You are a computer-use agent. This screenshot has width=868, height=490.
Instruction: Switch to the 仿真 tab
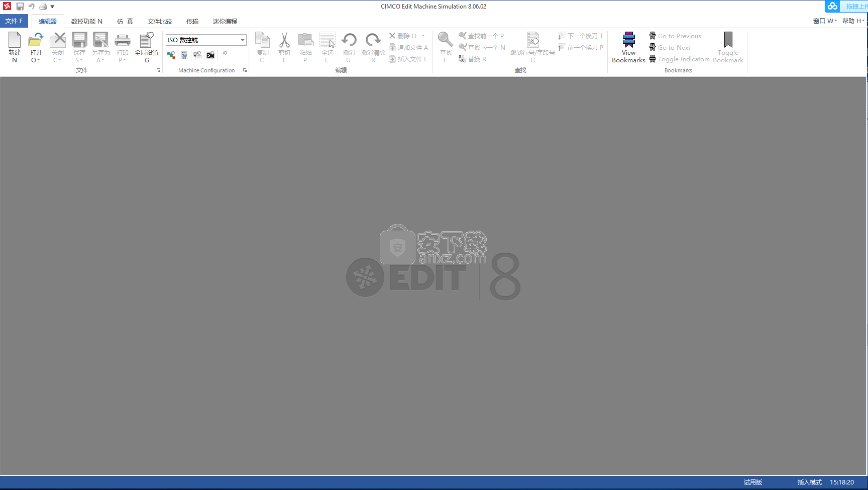[x=125, y=21]
